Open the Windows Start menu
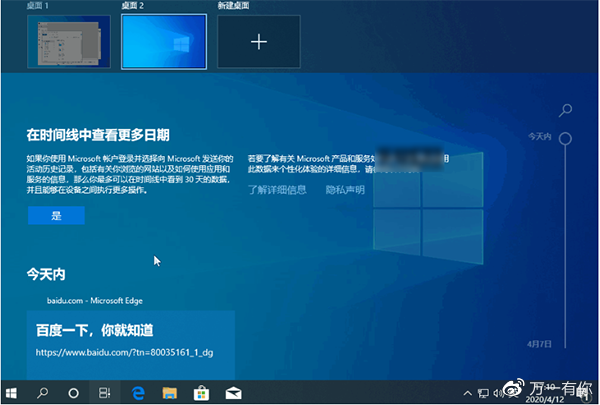This screenshot has height=405, width=600. tap(14, 393)
